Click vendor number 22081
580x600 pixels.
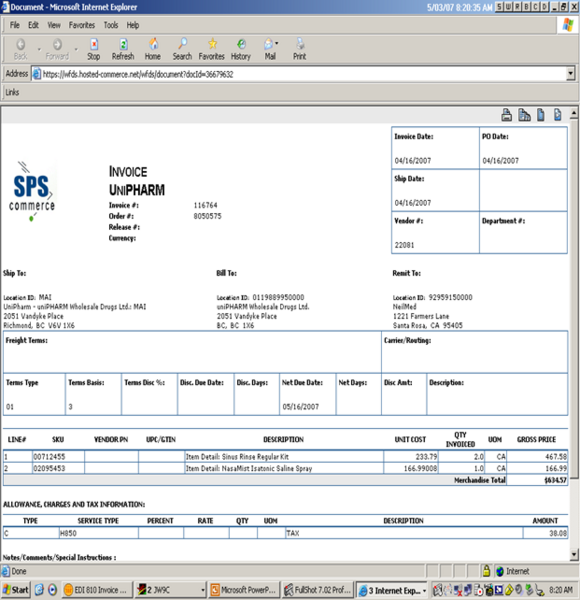coord(404,245)
